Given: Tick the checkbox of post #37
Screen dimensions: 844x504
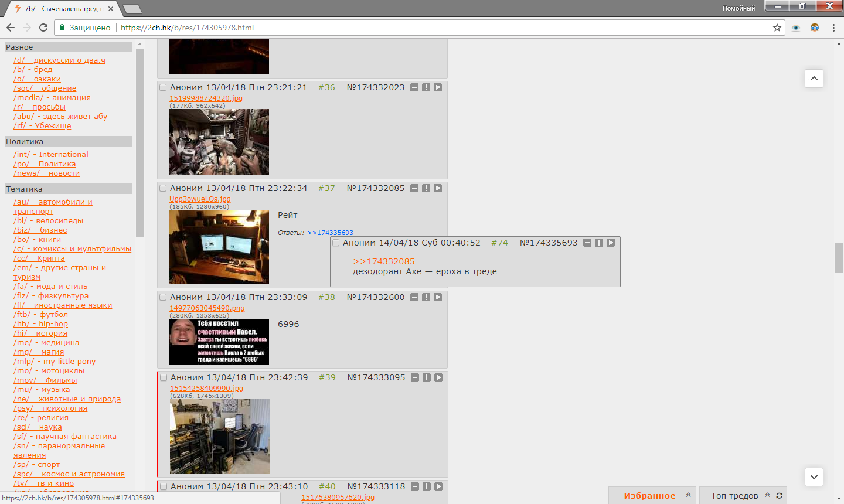Looking at the screenshot, I should (x=164, y=188).
